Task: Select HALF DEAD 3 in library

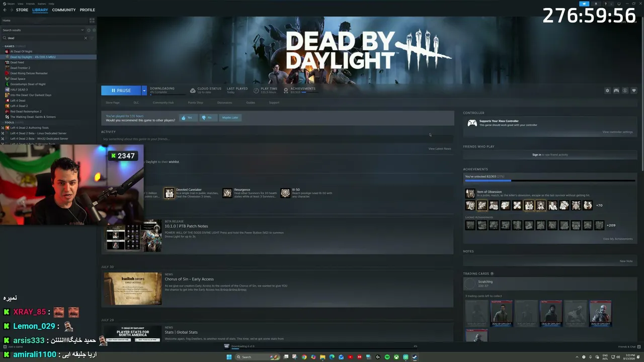Action: (19, 89)
